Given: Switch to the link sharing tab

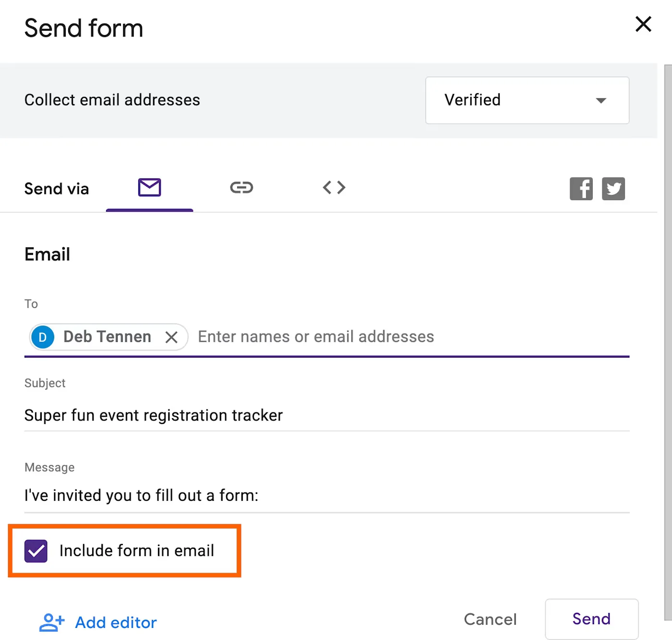Looking at the screenshot, I should [241, 187].
